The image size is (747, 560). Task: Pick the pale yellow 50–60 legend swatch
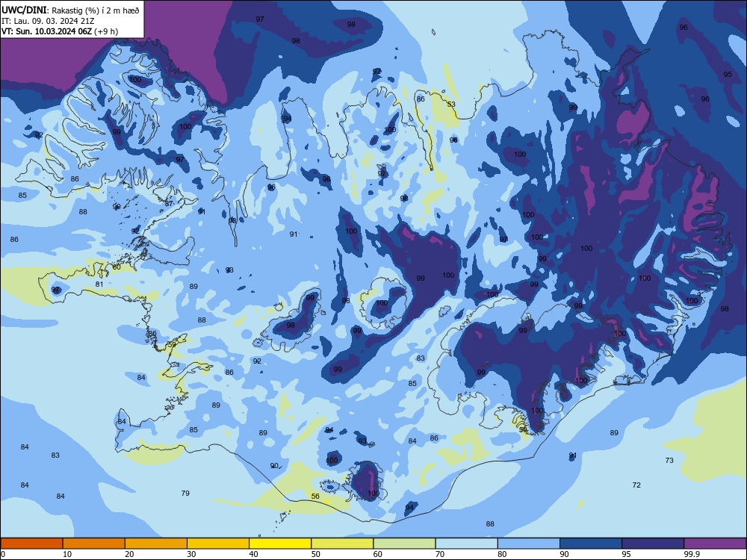343,544
